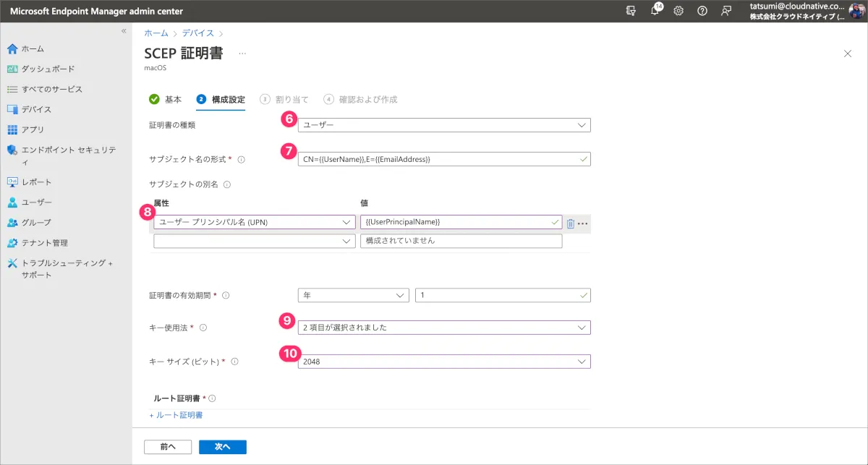Switch to the 基本 step tab
Image resolution: width=868 pixels, height=465 pixels.
click(x=166, y=100)
